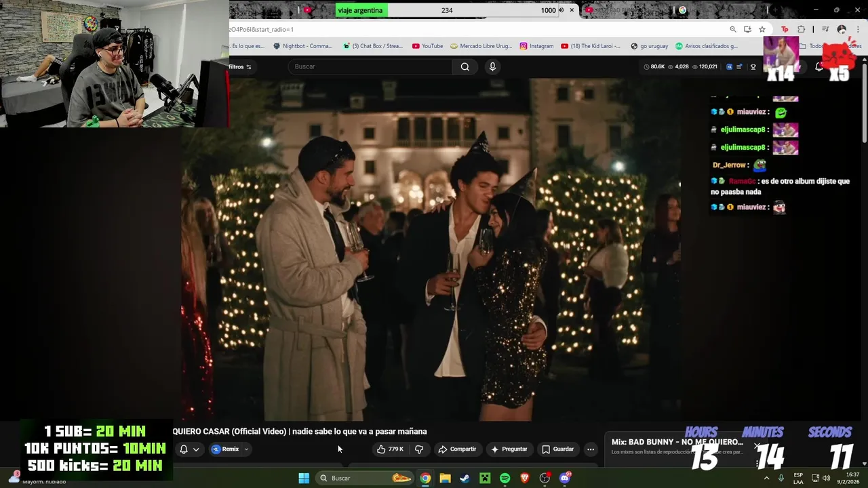Close the Mix: BAD BUNNY playlist panel
Viewport: 868px width, 488px height.
click(x=757, y=446)
